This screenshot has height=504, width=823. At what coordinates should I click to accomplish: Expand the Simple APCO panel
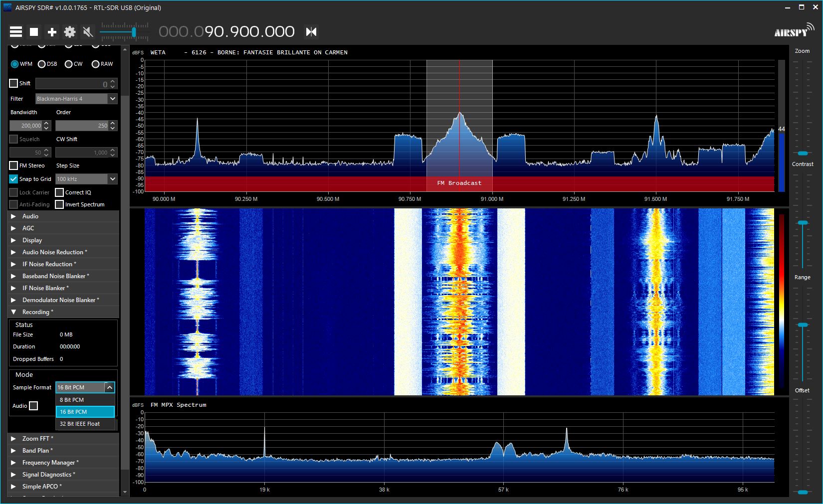pyautogui.click(x=63, y=487)
